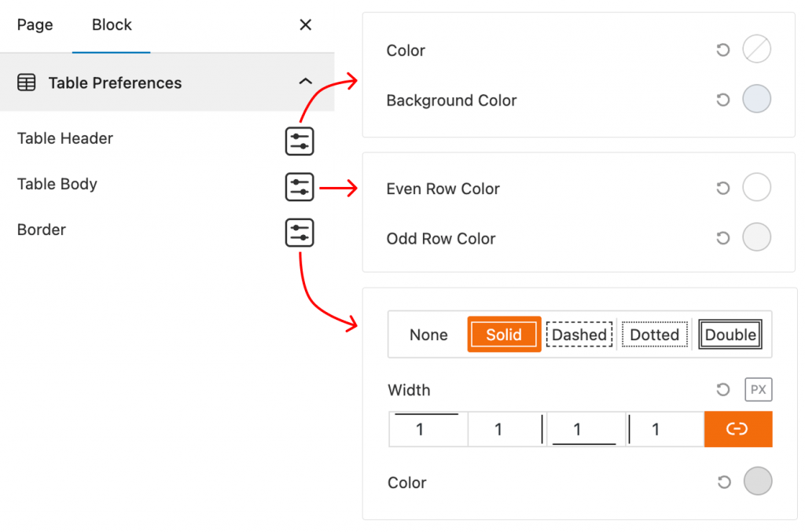Image resolution: width=805 pixels, height=532 pixels.
Task: Choose the Dotted border style
Action: coord(655,335)
